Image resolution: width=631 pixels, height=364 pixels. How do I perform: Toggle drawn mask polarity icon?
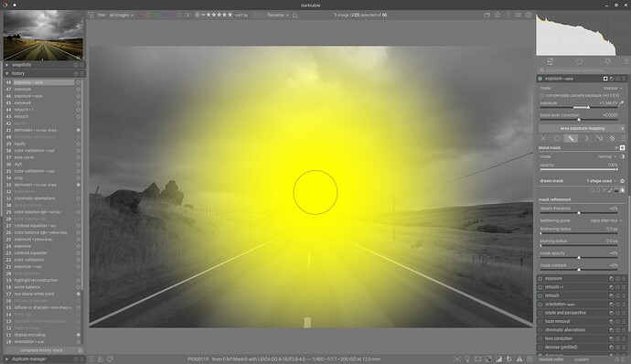click(623, 181)
